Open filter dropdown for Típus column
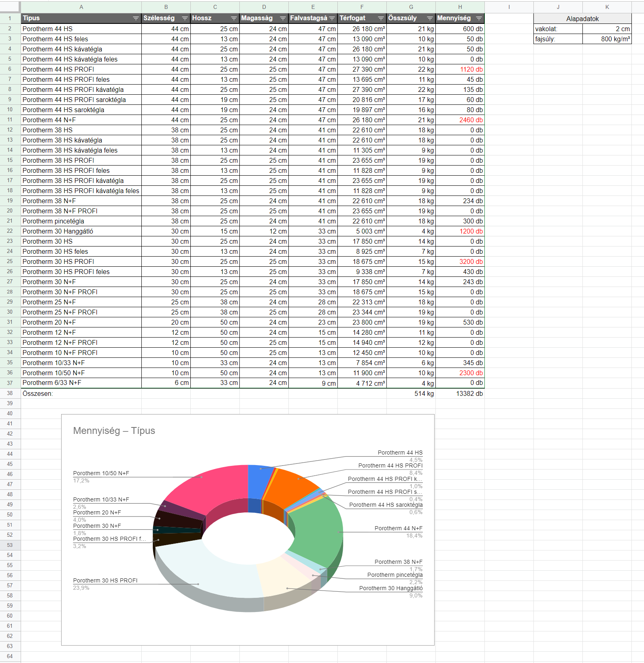This screenshot has width=644, height=663. pyautogui.click(x=136, y=18)
